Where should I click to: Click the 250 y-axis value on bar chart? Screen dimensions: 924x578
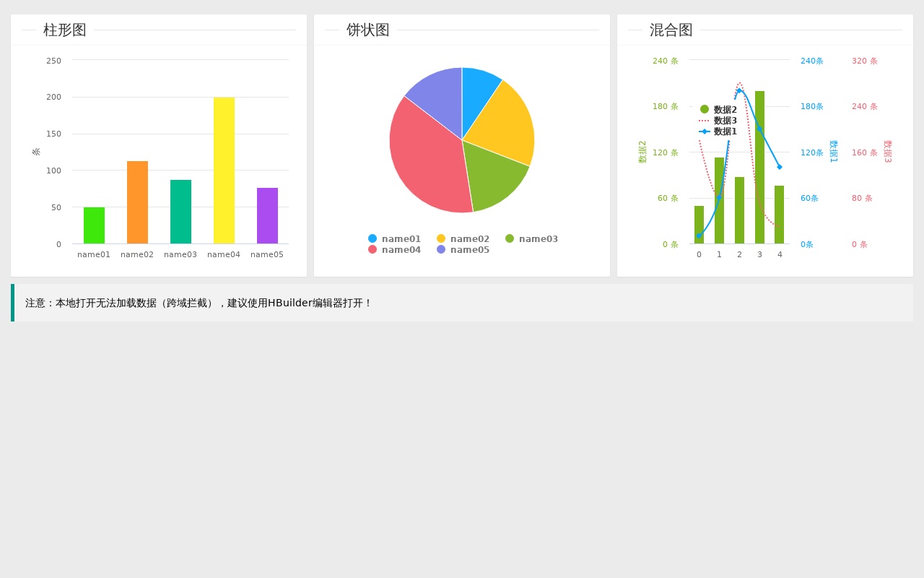point(54,61)
